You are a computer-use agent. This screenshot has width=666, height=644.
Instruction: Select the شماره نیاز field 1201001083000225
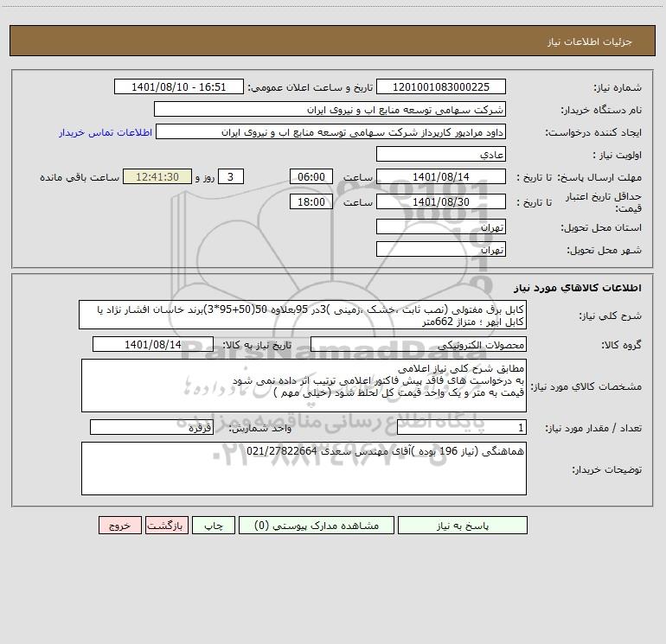pos(441,87)
